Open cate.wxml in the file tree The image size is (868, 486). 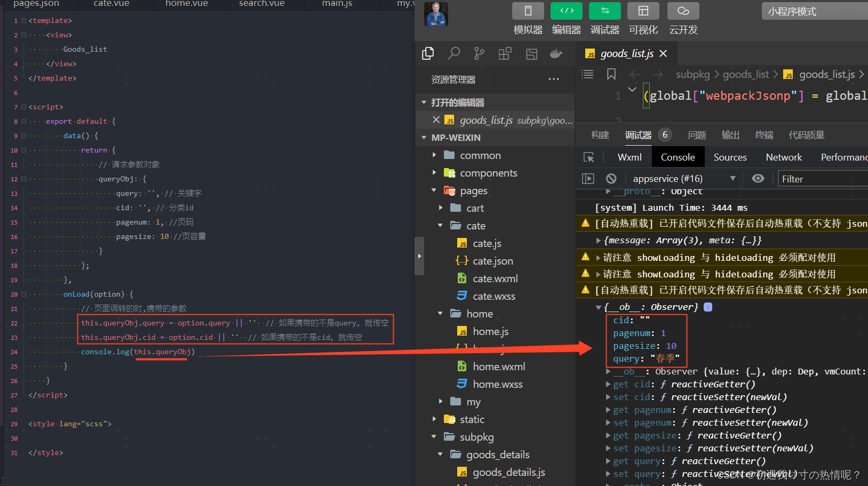pyautogui.click(x=495, y=278)
